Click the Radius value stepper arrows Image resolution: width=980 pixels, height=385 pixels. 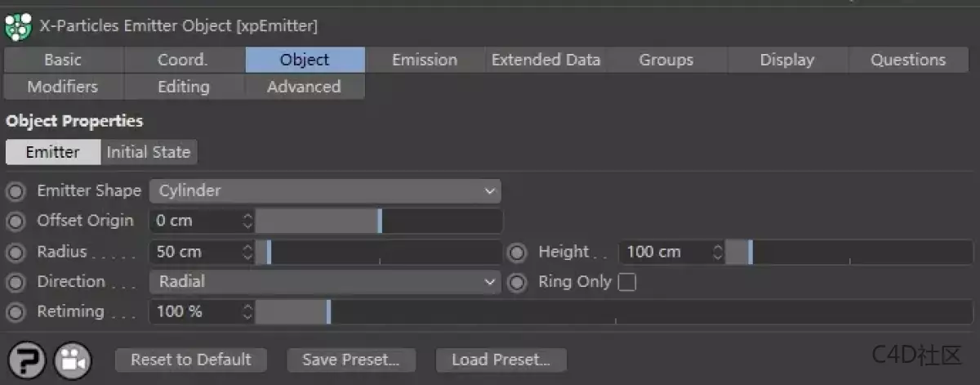click(248, 252)
